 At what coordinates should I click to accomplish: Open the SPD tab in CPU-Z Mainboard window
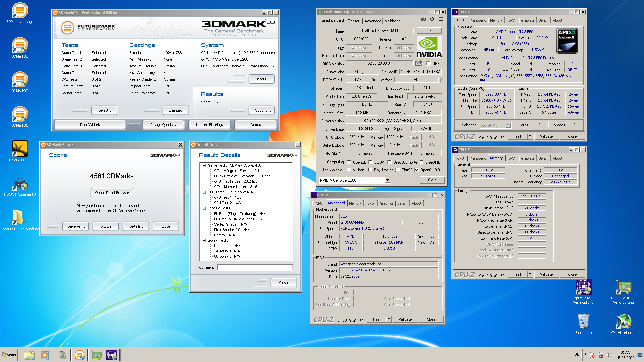370,203
